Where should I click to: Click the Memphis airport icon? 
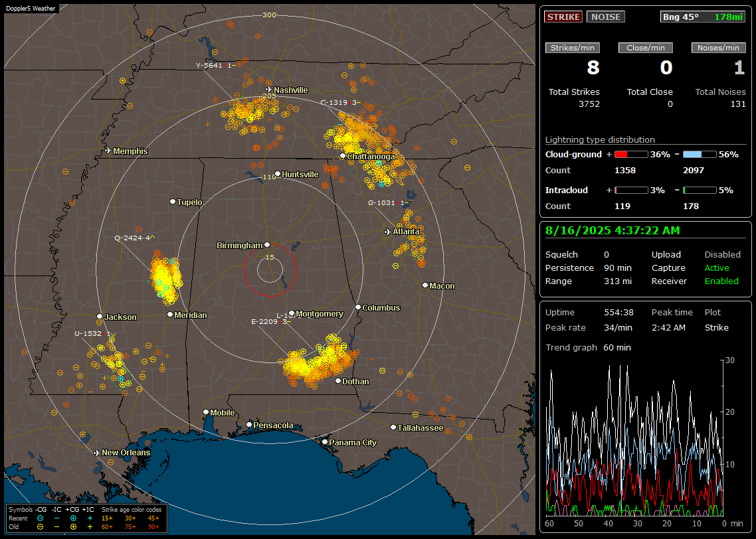coord(108,151)
